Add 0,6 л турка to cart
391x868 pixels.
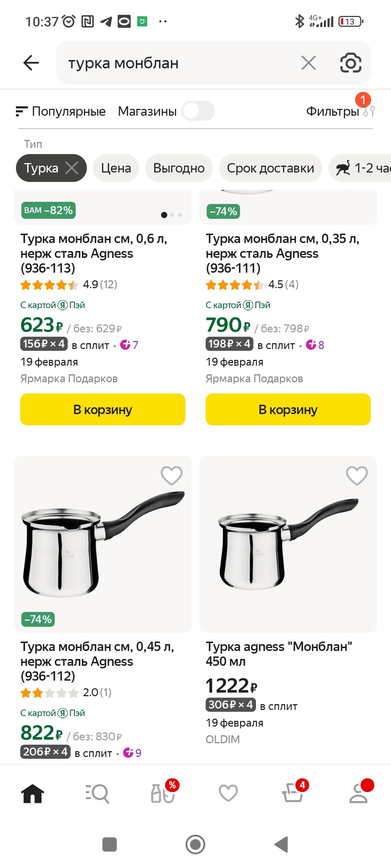click(x=103, y=409)
